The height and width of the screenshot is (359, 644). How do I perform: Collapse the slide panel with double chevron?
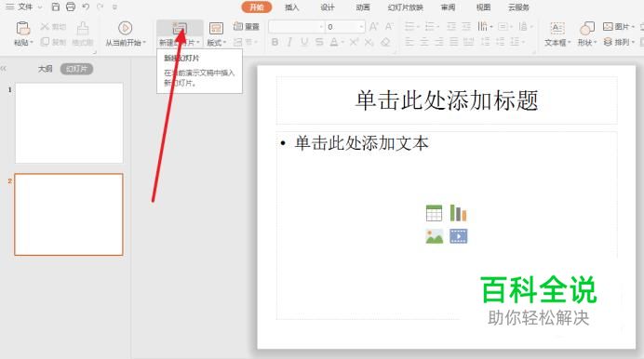pos(4,69)
